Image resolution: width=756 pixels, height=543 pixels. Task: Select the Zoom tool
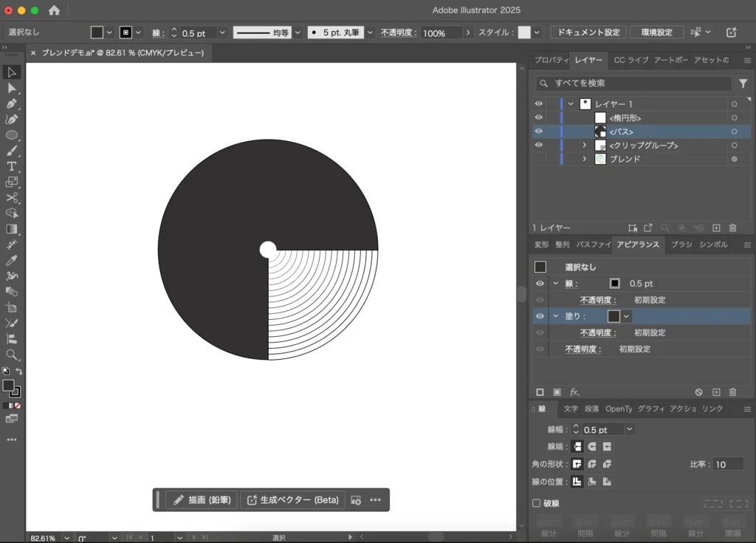[x=11, y=352]
